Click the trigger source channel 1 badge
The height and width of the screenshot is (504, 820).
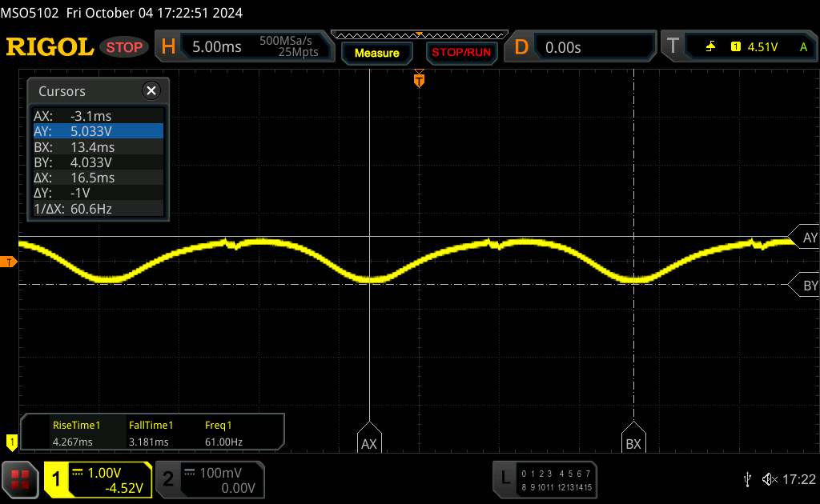click(736, 47)
